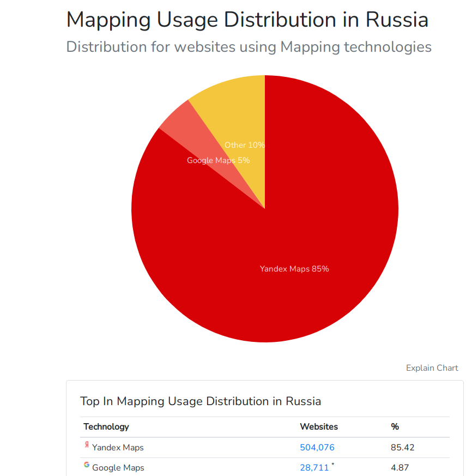Open the 504,076 websites link
Screen dimensions: 472x476
point(317,448)
